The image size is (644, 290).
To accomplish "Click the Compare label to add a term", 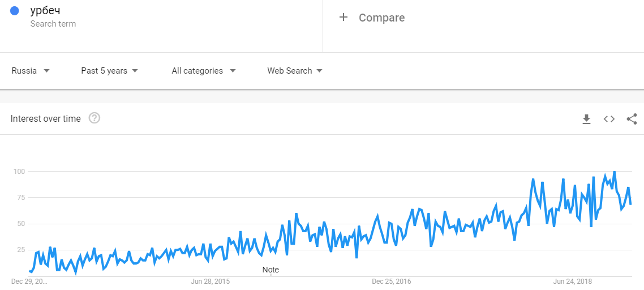I will 381,18.
